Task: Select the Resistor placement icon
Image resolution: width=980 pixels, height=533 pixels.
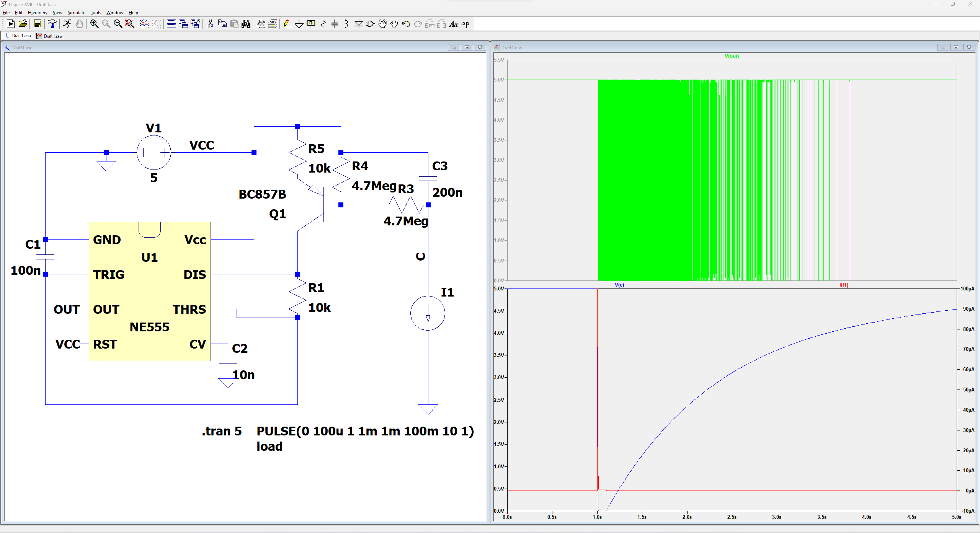Action: [323, 24]
